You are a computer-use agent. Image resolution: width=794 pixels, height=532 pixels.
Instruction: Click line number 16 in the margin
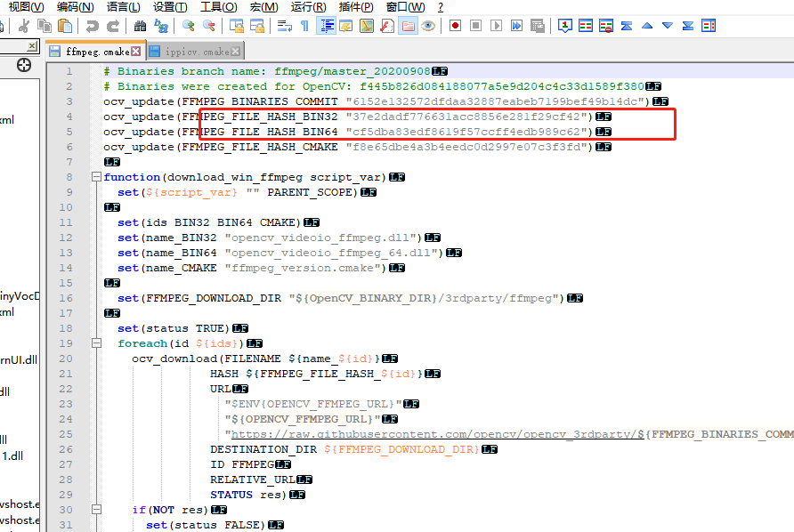pos(66,298)
